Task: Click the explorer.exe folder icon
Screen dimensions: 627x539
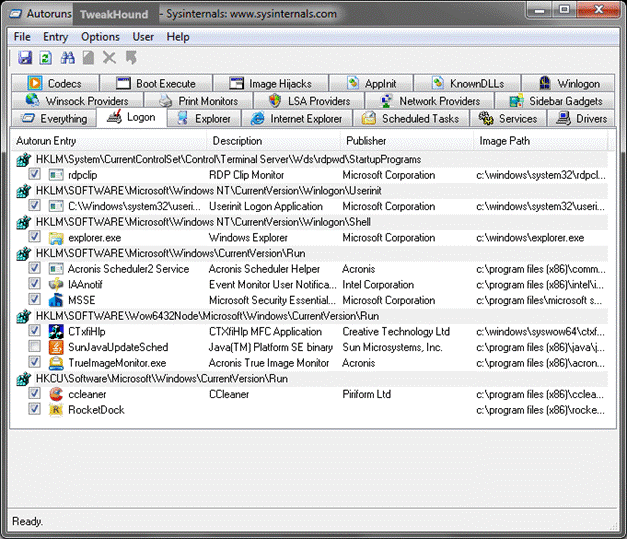Action: pos(56,238)
